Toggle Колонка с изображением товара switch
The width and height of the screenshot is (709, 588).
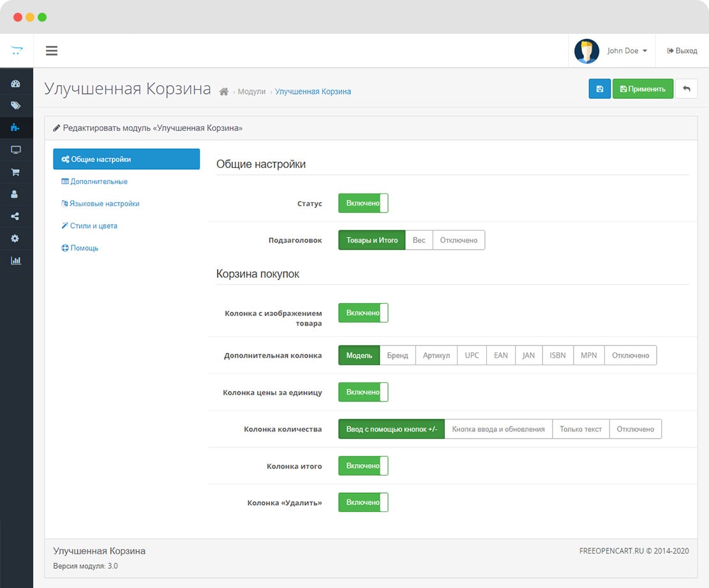[x=363, y=313]
